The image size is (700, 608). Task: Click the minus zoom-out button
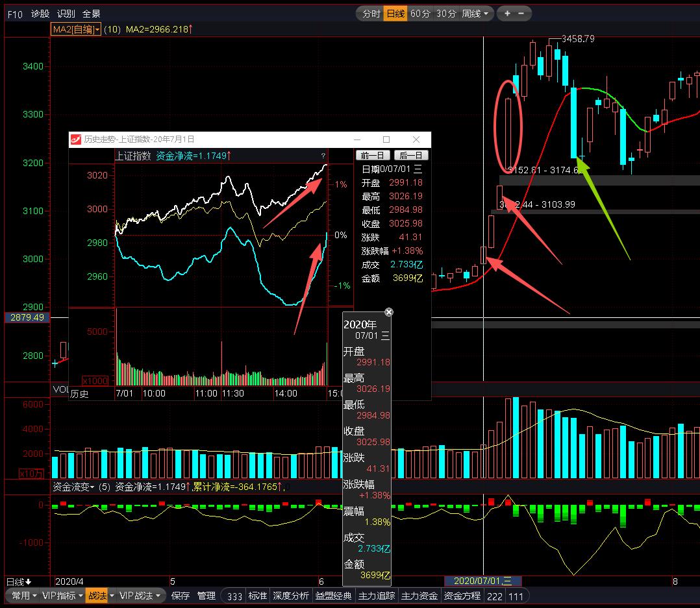521,14
